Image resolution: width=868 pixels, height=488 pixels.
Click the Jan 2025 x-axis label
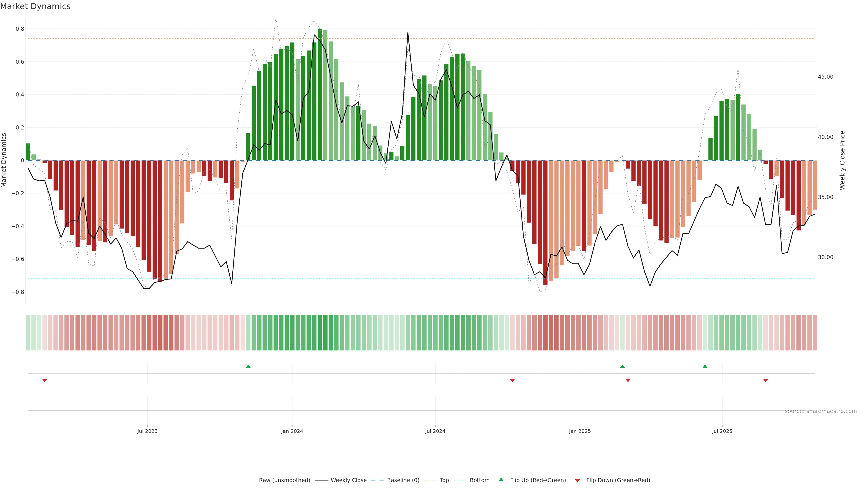pyautogui.click(x=580, y=431)
